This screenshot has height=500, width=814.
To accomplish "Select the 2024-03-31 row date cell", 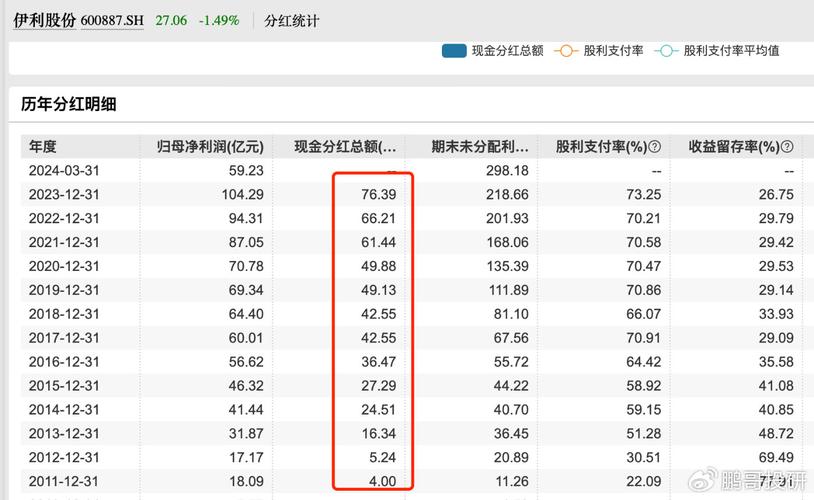I will [67, 171].
